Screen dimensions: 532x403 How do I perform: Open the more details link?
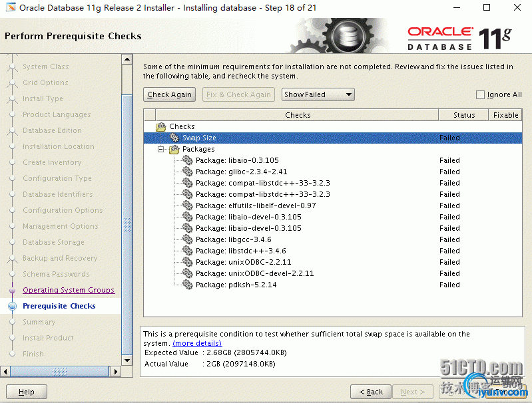point(197,343)
